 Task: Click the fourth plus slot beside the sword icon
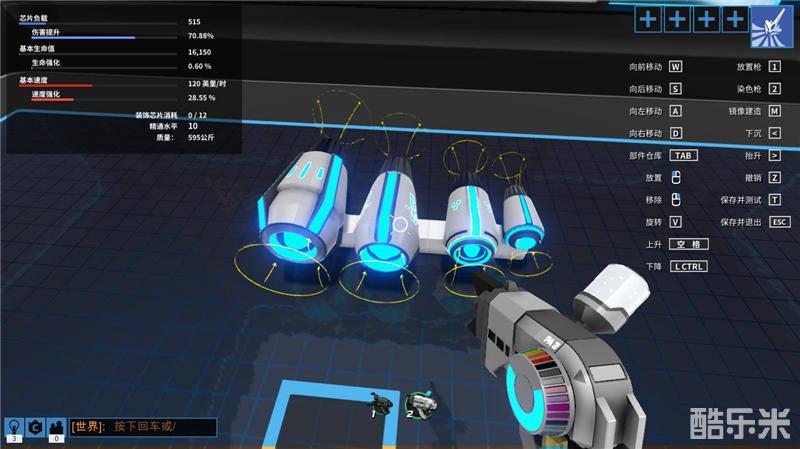click(735, 19)
